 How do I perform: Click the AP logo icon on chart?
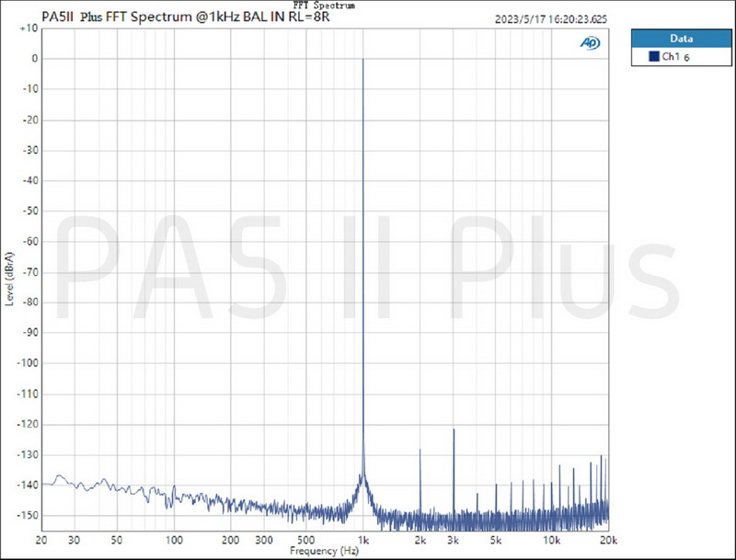tap(589, 42)
